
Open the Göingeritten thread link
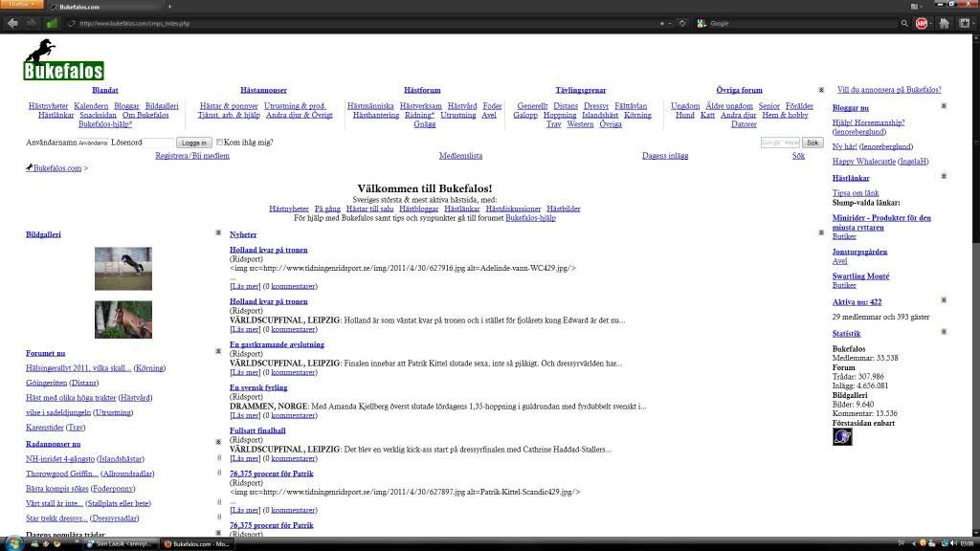(x=46, y=383)
